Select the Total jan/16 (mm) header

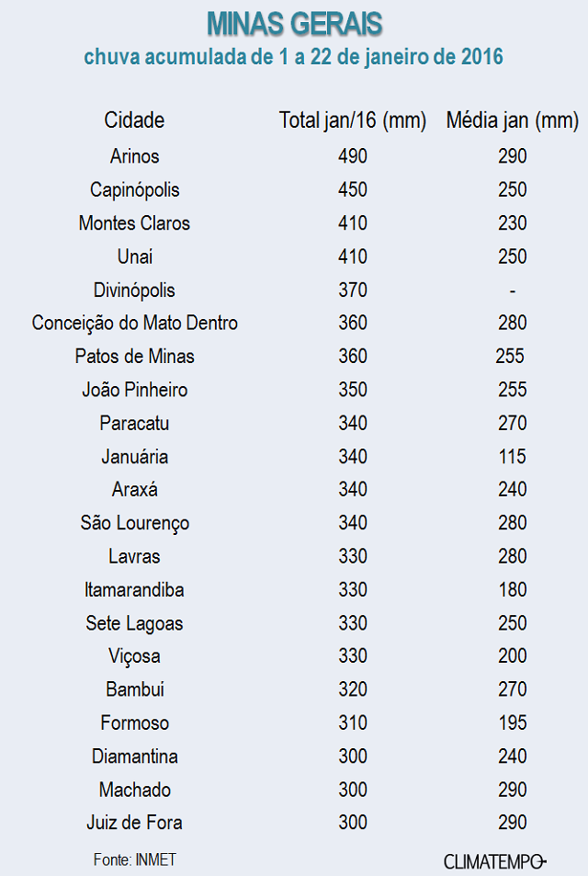coord(353,120)
